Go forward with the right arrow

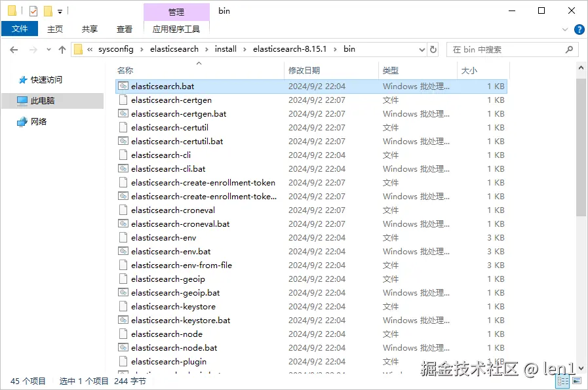click(x=33, y=50)
